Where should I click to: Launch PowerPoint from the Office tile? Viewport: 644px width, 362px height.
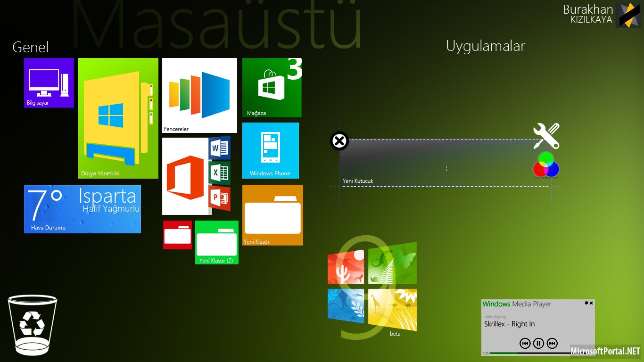click(x=219, y=198)
